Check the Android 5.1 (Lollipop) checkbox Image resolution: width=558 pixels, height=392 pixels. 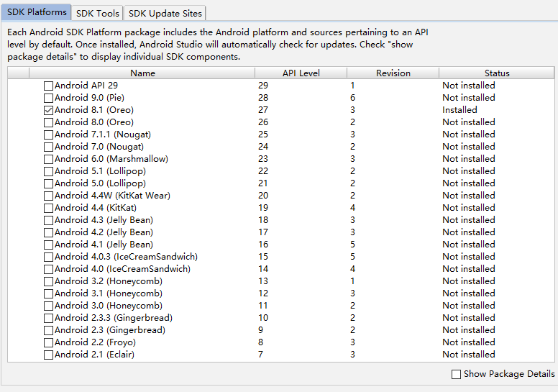(48, 171)
